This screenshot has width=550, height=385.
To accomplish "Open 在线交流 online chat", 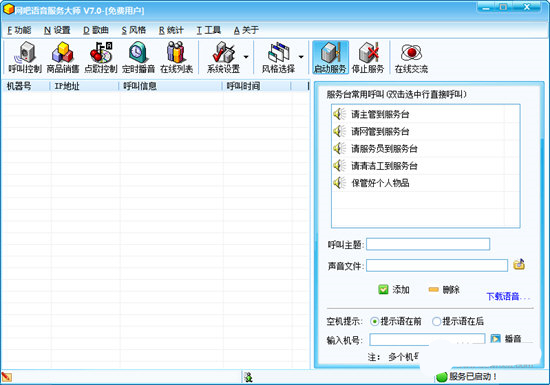I will click(x=411, y=58).
